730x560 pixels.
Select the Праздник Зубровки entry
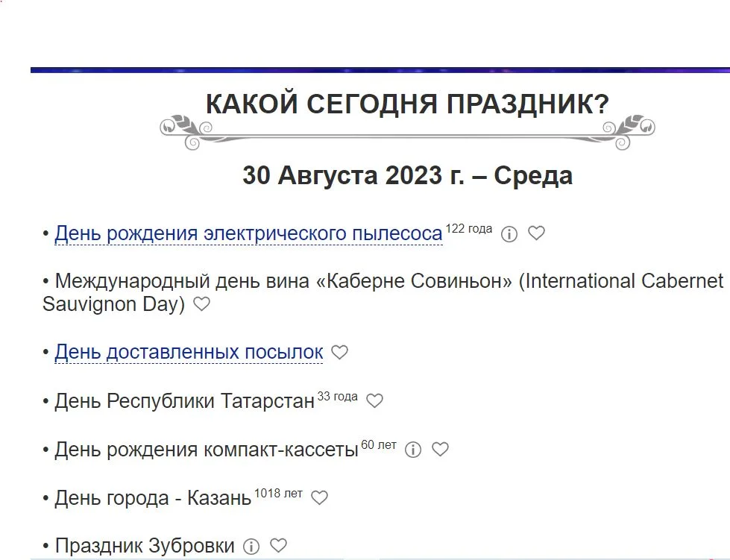tap(146, 545)
